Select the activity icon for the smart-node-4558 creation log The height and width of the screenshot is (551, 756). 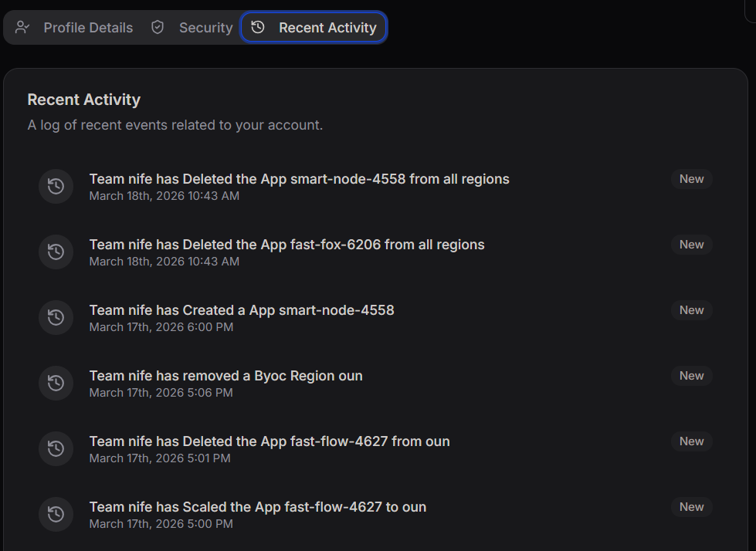click(x=56, y=317)
